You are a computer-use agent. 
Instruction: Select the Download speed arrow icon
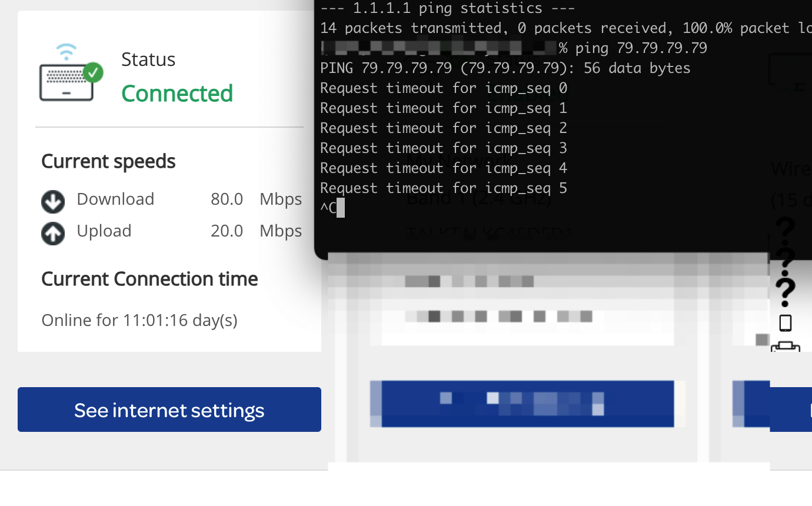pos(52,201)
